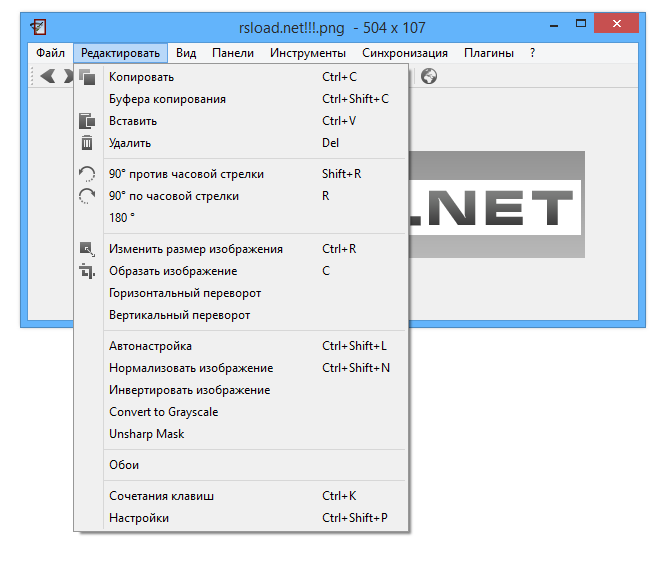Click the resize image icon

(x=87, y=249)
